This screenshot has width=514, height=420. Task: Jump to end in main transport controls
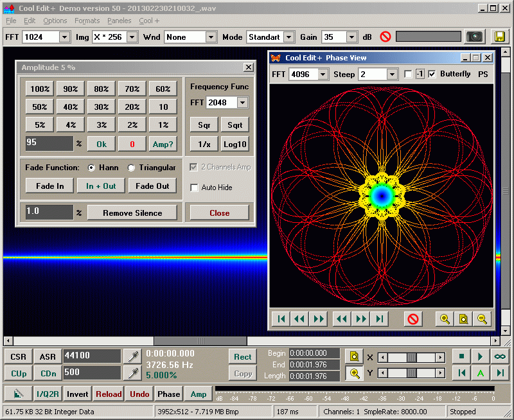500,373
